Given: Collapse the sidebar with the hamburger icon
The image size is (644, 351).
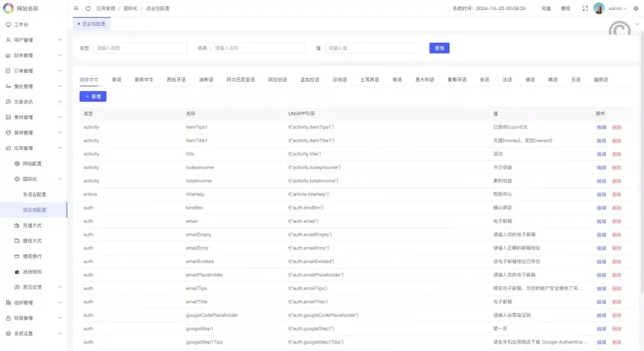Looking at the screenshot, I should tap(76, 8).
